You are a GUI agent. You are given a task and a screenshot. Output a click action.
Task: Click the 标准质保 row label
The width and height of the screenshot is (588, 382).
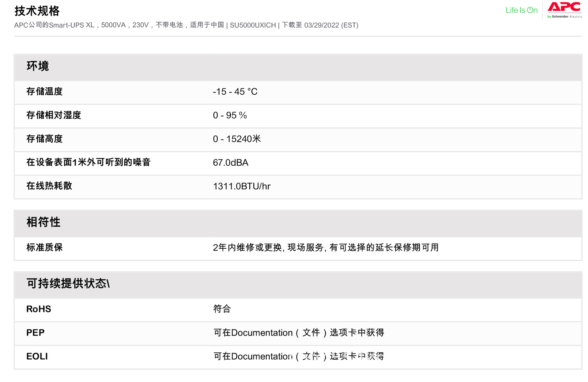click(44, 247)
